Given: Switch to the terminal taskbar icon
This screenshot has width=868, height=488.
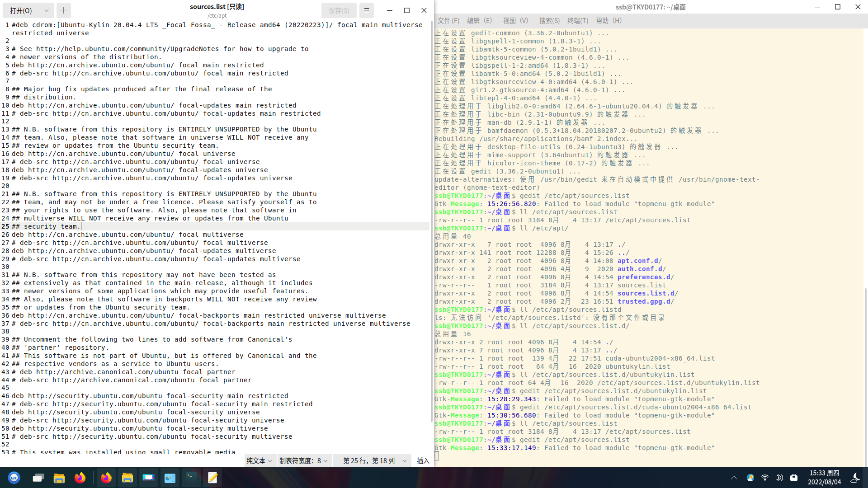Looking at the screenshot, I should coord(191,478).
